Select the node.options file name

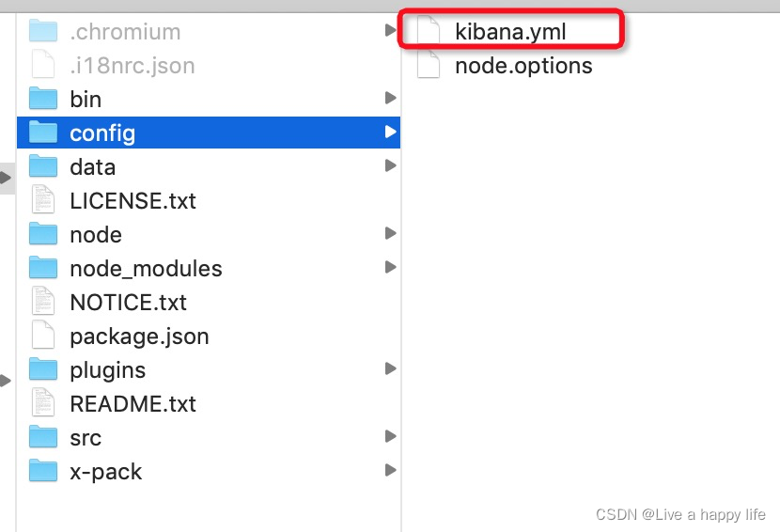click(x=523, y=66)
